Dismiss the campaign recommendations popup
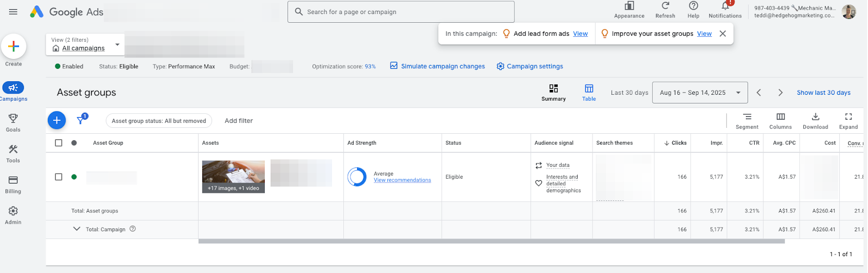Viewport: 868px width, 273px height. coord(723,34)
